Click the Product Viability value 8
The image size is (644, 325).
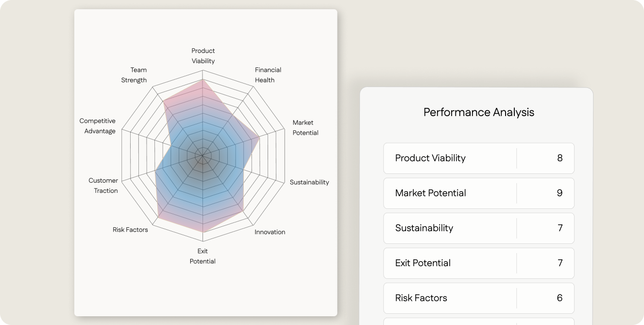[559, 158]
